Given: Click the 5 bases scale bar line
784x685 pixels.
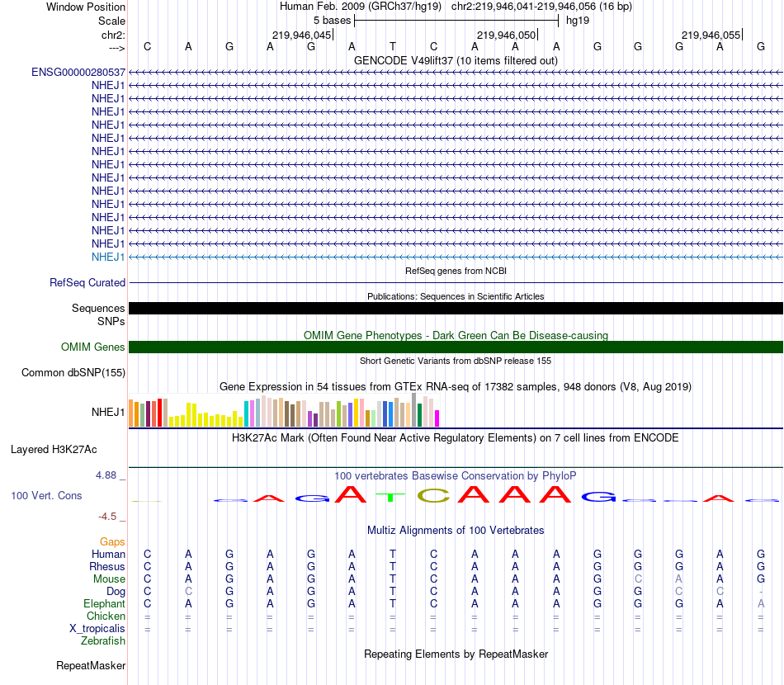Looking at the screenshot, I should click(456, 21).
